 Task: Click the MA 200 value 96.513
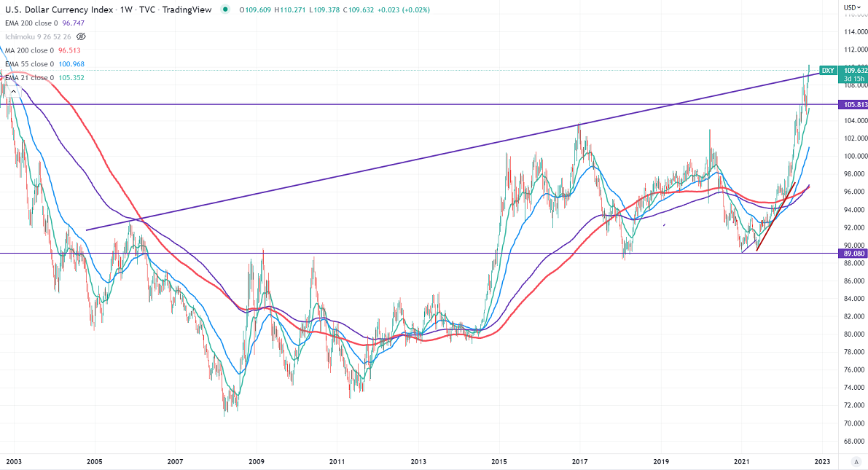[x=69, y=50]
